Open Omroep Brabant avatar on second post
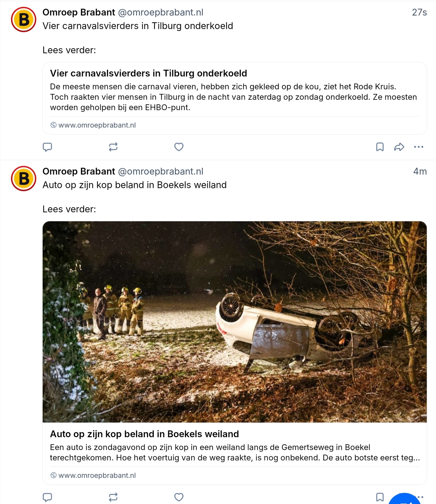The height and width of the screenshot is (504, 436). coord(24,179)
